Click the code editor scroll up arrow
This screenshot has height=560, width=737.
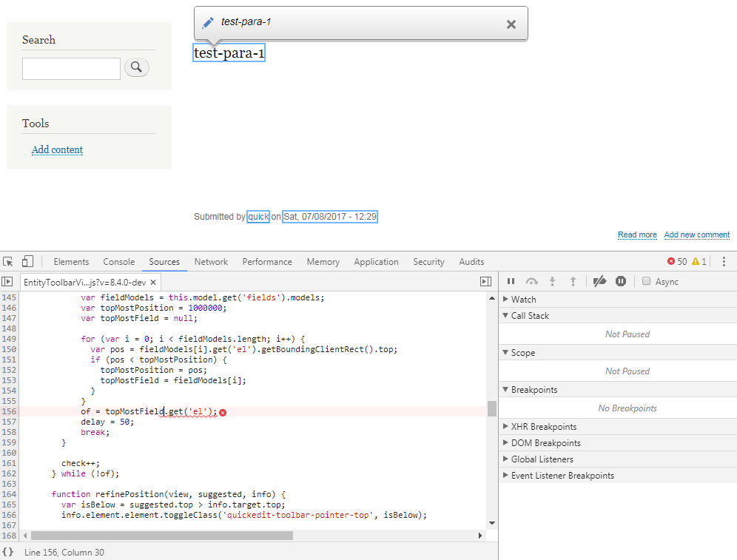491,298
